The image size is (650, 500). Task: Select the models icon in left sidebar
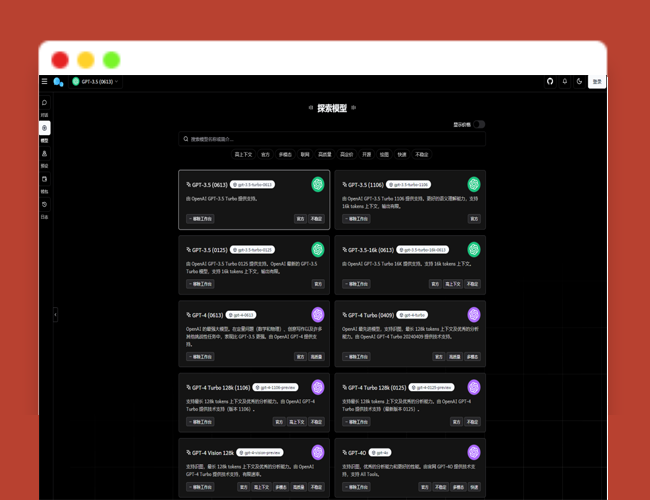pyautogui.click(x=44, y=128)
